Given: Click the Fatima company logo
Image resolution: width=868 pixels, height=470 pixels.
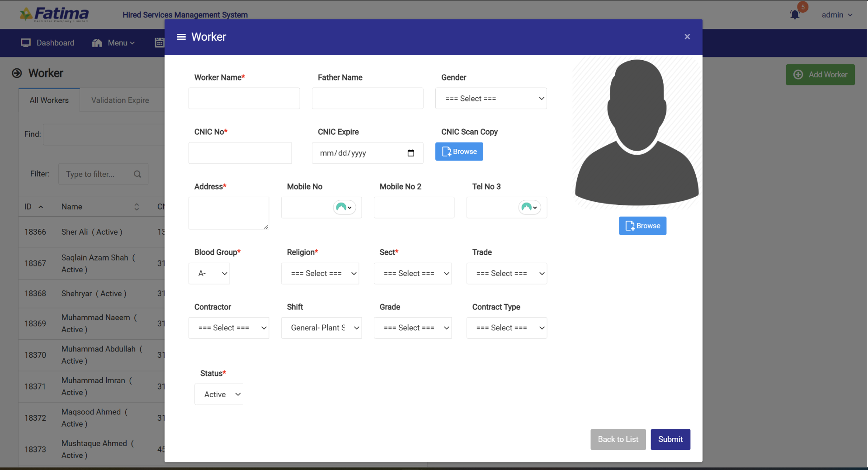Looking at the screenshot, I should pos(54,14).
